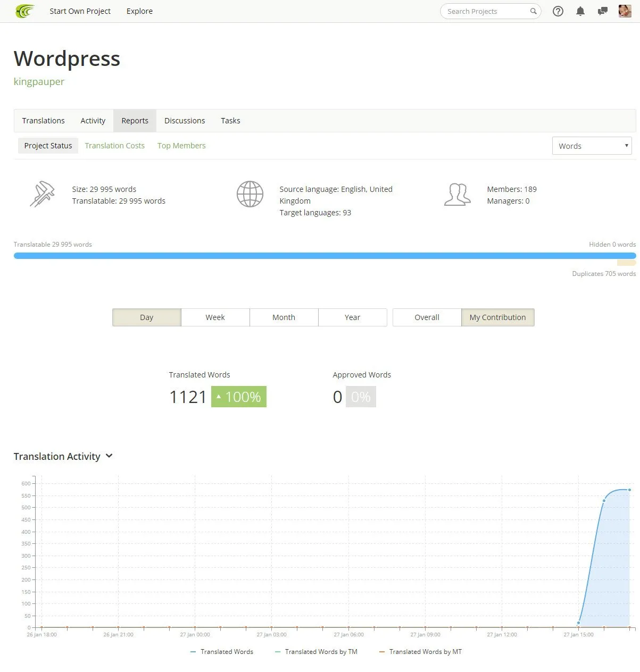Select the Day period toggle

pos(147,317)
